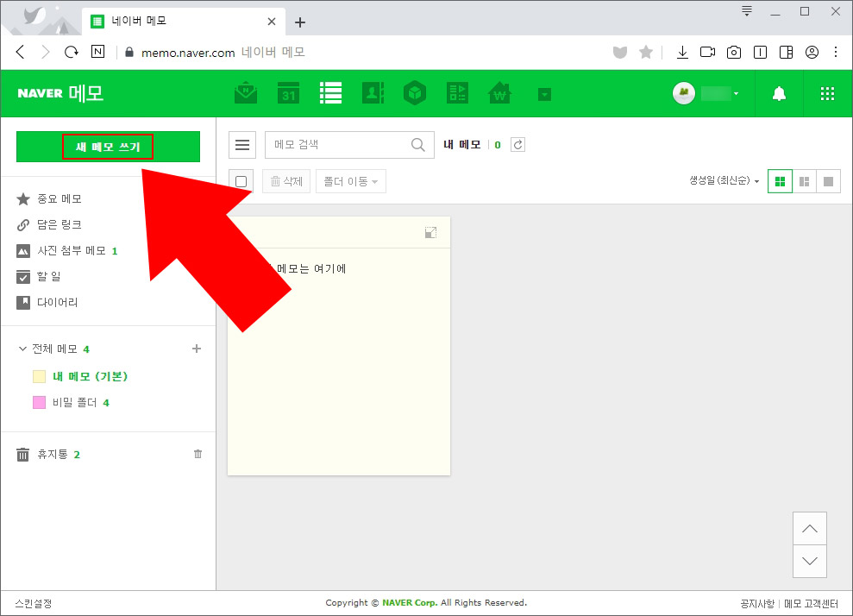Open the Naver Office icon

point(457,93)
